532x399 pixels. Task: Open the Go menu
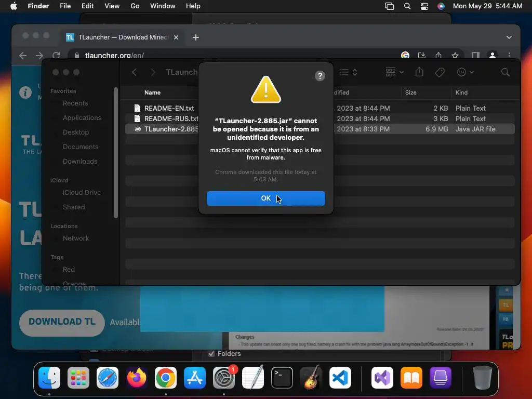(x=135, y=6)
